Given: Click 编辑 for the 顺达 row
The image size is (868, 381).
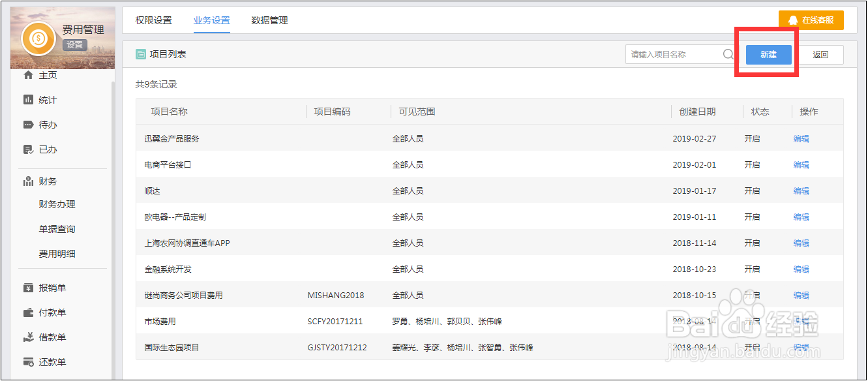Looking at the screenshot, I should (801, 191).
